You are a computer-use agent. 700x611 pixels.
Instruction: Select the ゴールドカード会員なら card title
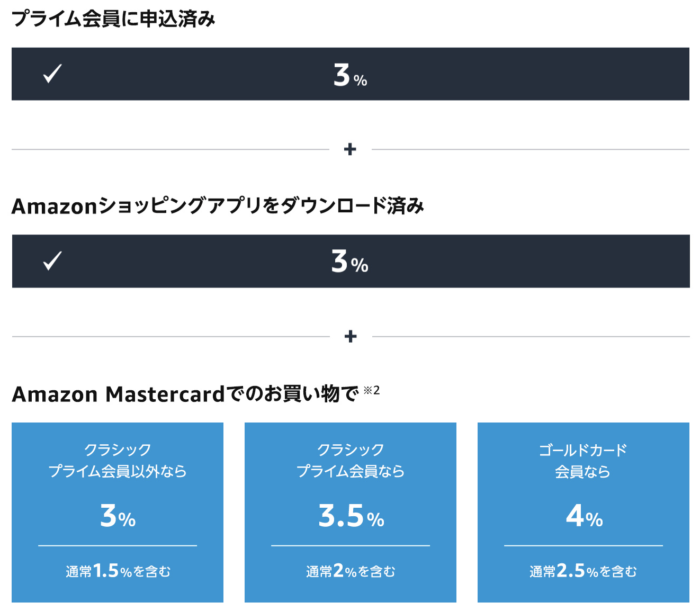pyautogui.click(x=583, y=461)
